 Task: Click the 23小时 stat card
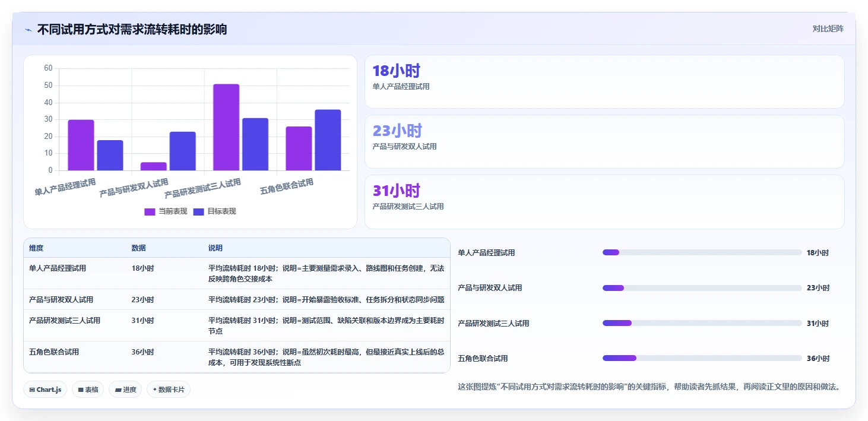(604, 142)
